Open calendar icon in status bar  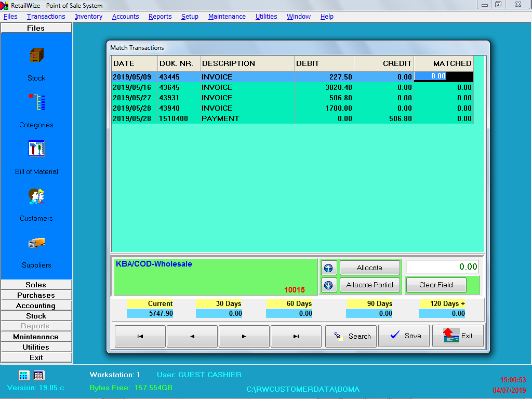pyautogui.click(x=39, y=375)
